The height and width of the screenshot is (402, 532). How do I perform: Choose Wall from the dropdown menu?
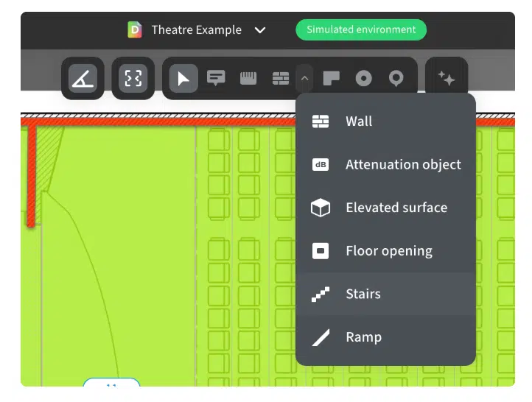(385, 121)
